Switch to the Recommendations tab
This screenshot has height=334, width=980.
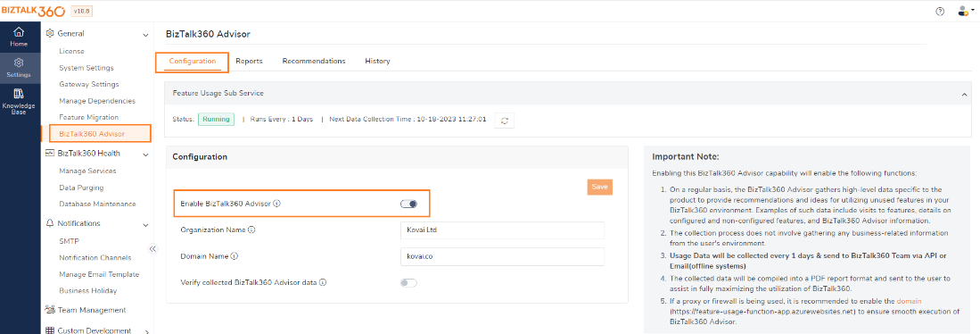pos(314,62)
